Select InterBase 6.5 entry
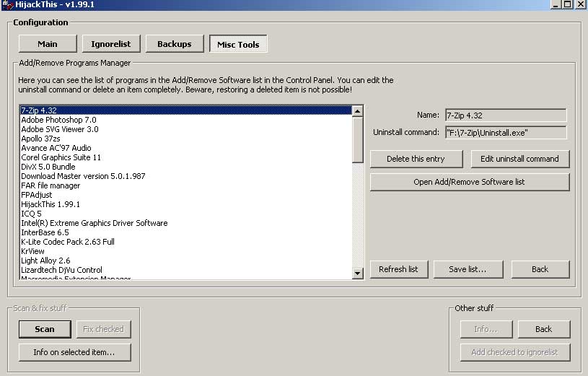Screen dimensions: 588x376 pos(186,232)
